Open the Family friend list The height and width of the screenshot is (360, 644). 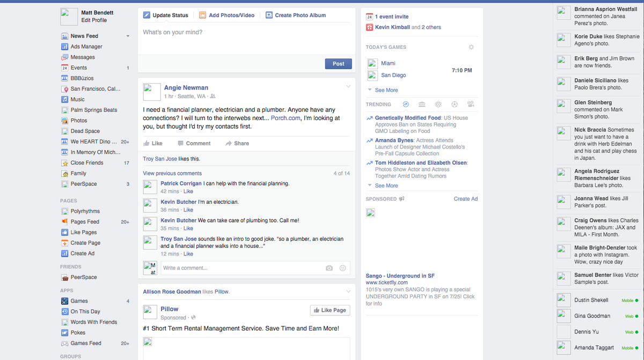[x=78, y=173]
